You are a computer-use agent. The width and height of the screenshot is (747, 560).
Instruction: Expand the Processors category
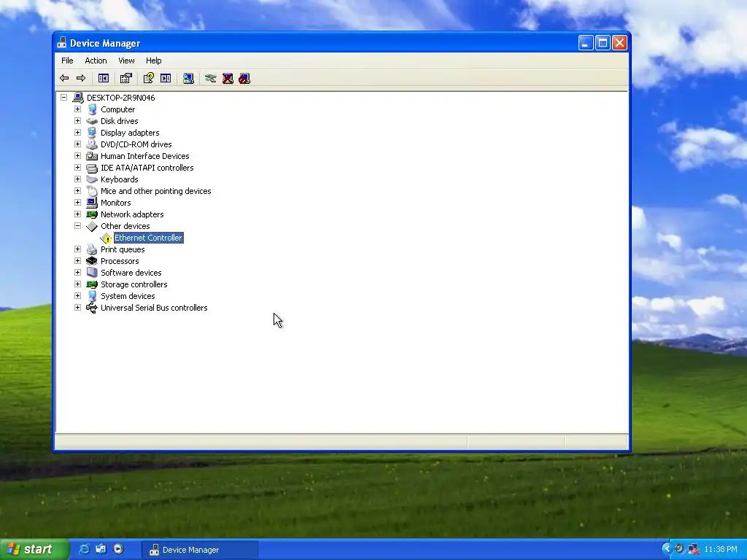point(77,261)
